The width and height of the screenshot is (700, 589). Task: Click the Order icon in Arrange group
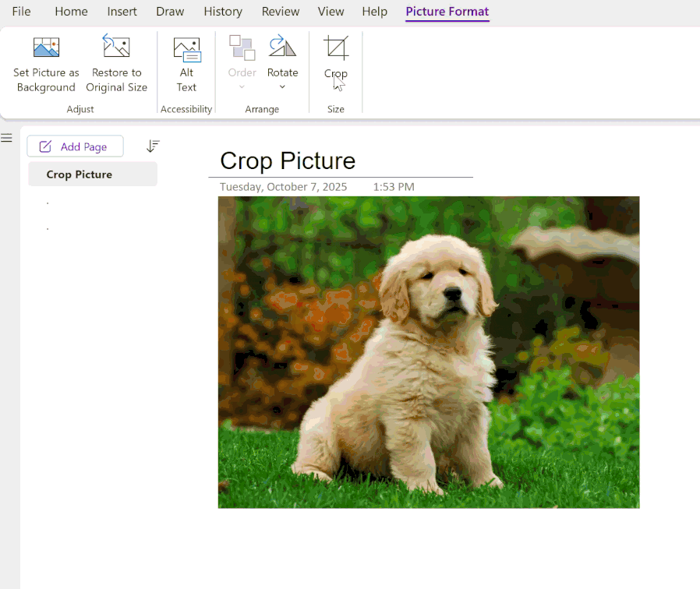point(242,47)
